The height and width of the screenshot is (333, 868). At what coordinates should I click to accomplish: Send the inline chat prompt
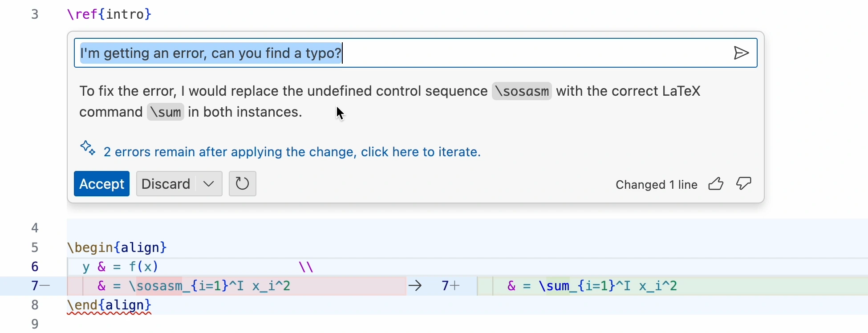point(741,53)
